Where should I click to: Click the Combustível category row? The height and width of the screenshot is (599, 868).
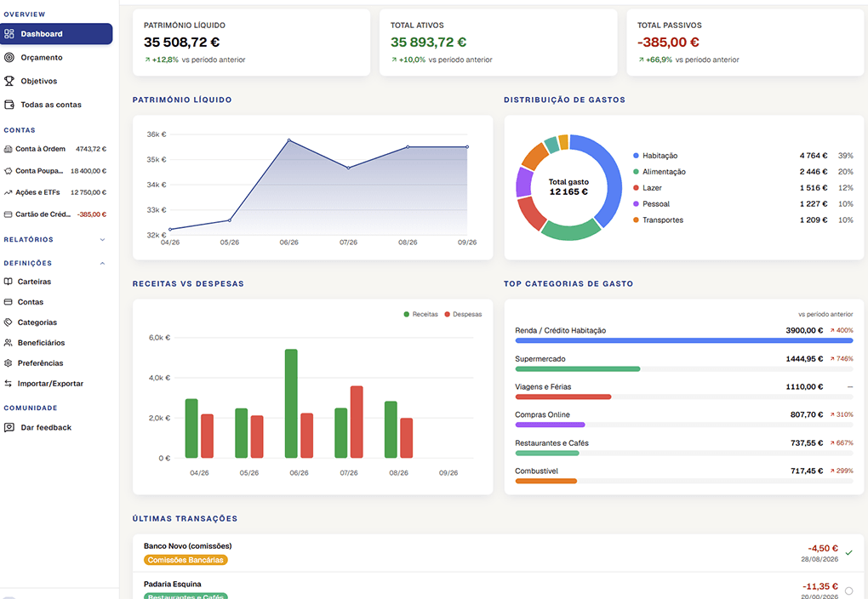(683, 475)
